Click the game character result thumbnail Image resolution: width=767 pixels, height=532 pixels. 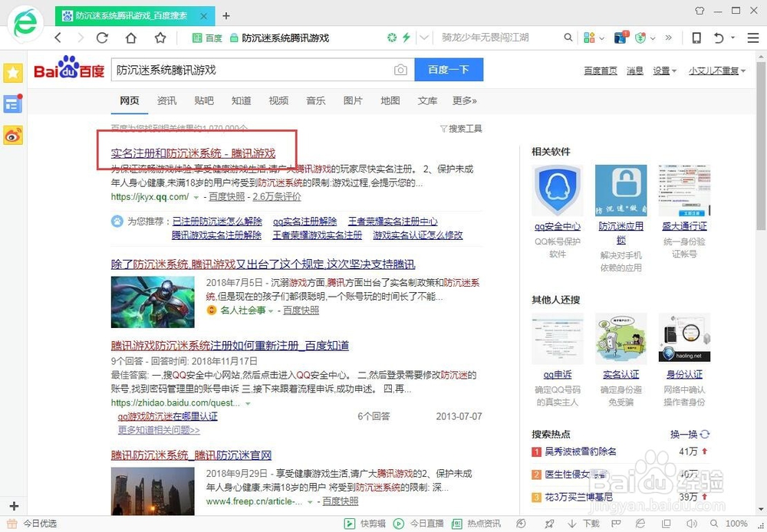pyautogui.click(x=153, y=302)
